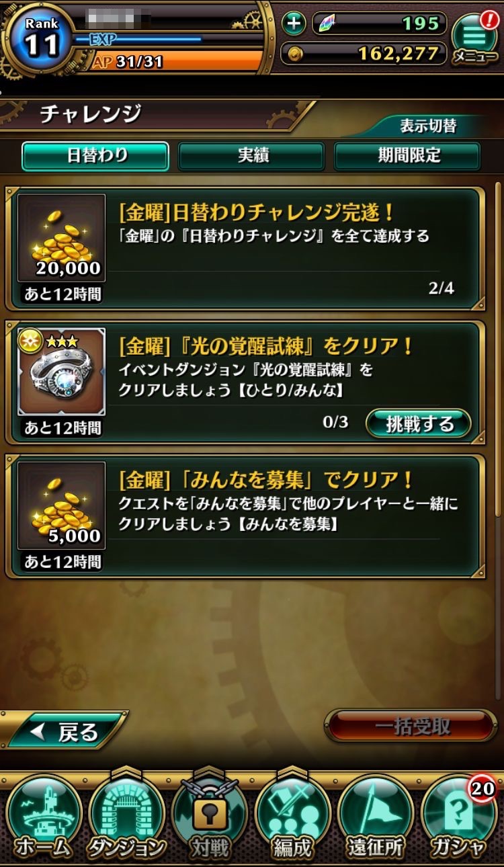504x867 pixels.
Task: Toggle the display with 表示切替
Action: 429,126
